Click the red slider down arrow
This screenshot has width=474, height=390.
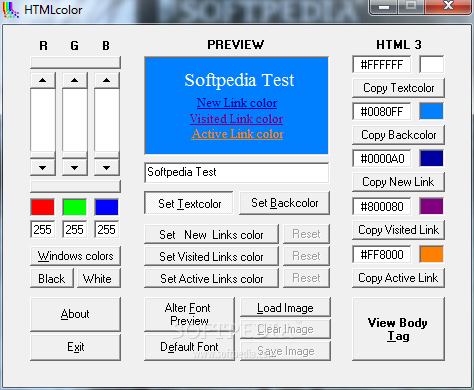coord(43,167)
